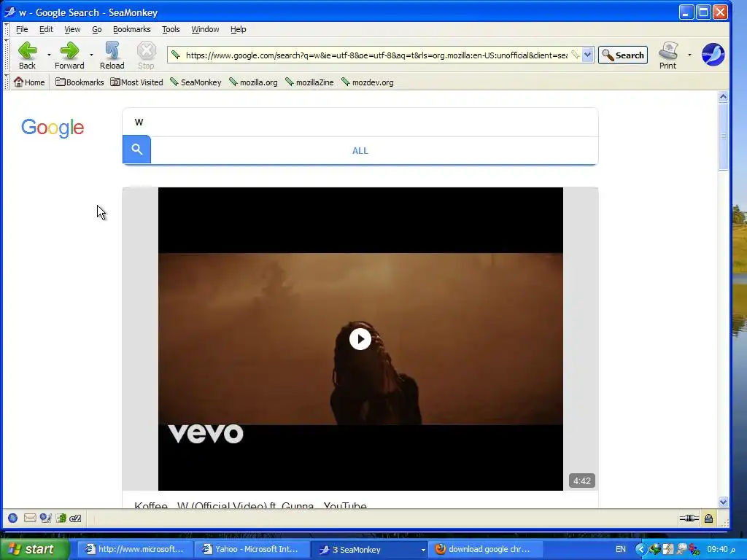Open the Go menu
The width and height of the screenshot is (747, 560).
coord(97,29)
